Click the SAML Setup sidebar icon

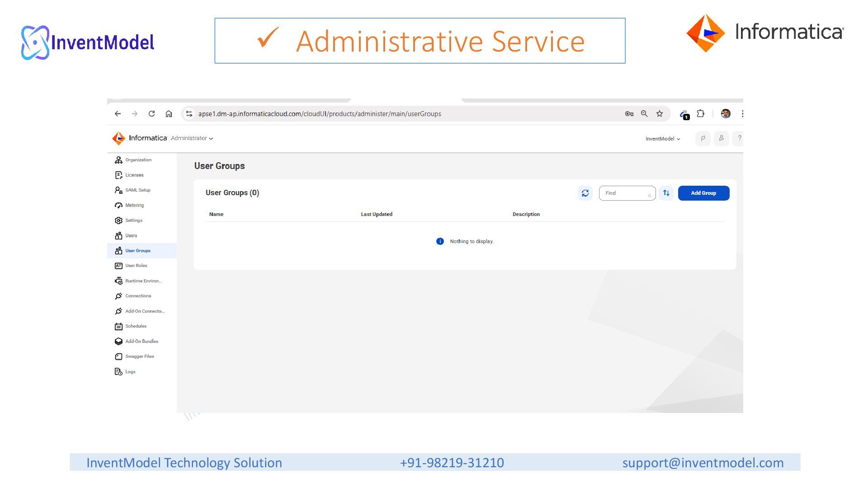tap(118, 190)
